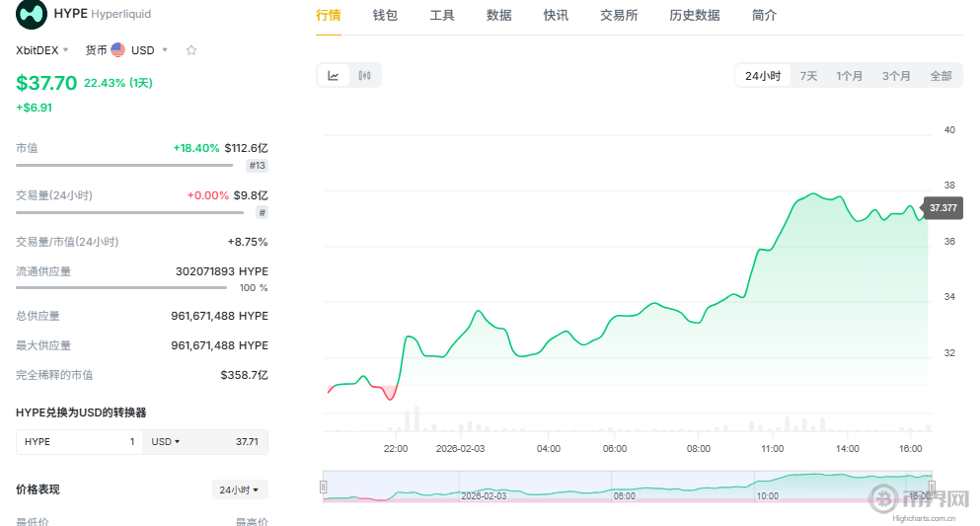Open the 价格表现 24小时 period dropdown

tap(240, 489)
